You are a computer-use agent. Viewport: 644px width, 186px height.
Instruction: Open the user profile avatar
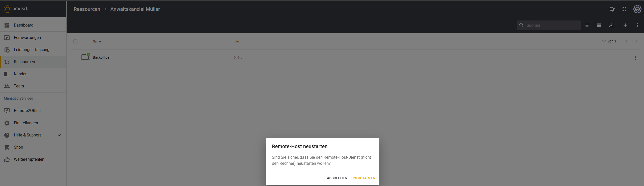click(637, 9)
